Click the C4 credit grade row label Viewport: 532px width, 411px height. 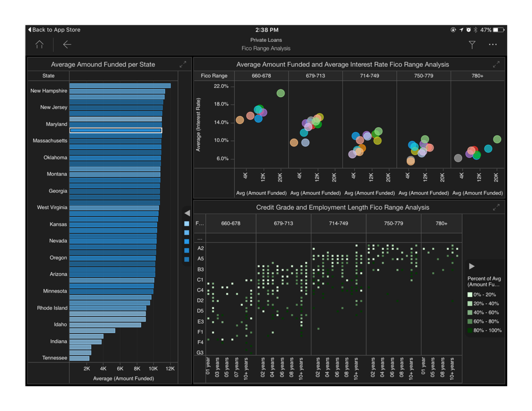click(200, 290)
